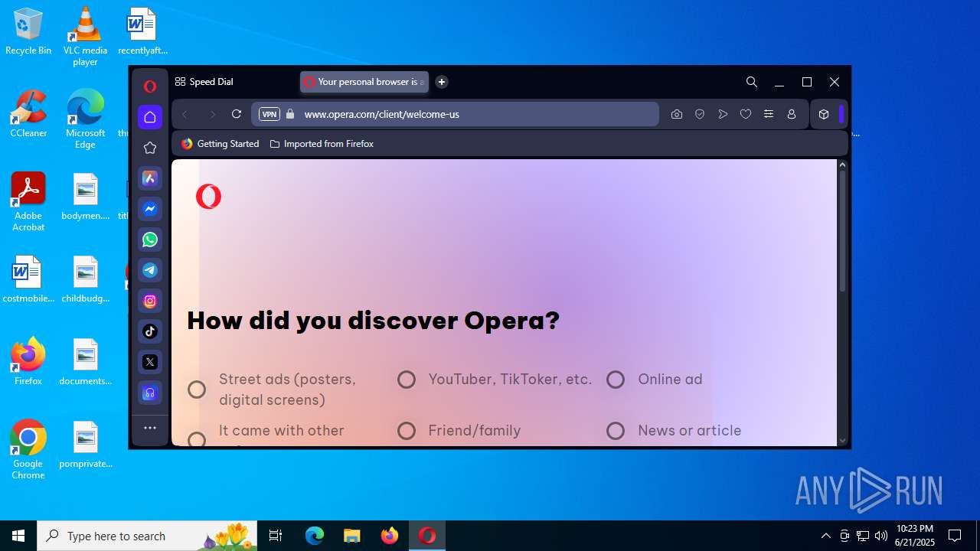Open the ad blocker shield icon
Image resolution: width=980 pixels, height=551 pixels.
(700, 114)
